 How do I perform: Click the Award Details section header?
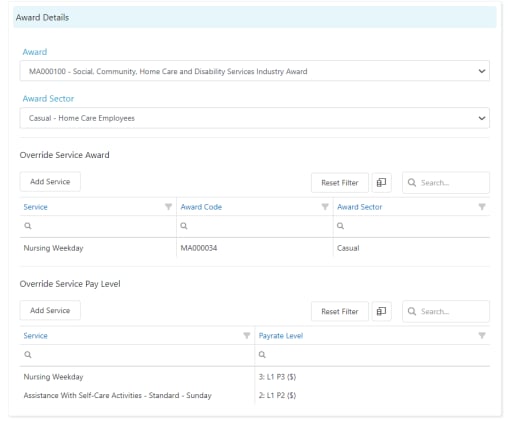coord(255,17)
